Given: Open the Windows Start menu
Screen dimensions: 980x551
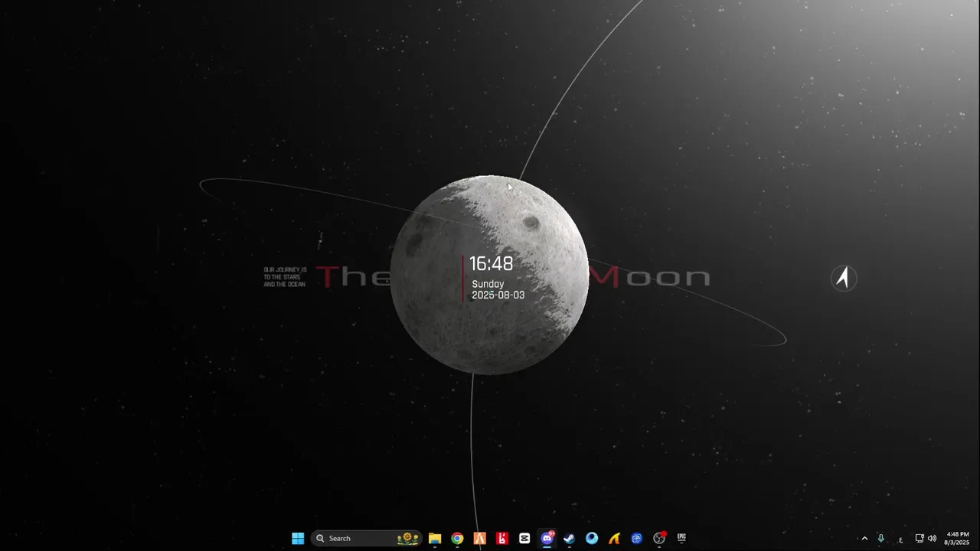Looking at the screenshot, I should (298, 538).
